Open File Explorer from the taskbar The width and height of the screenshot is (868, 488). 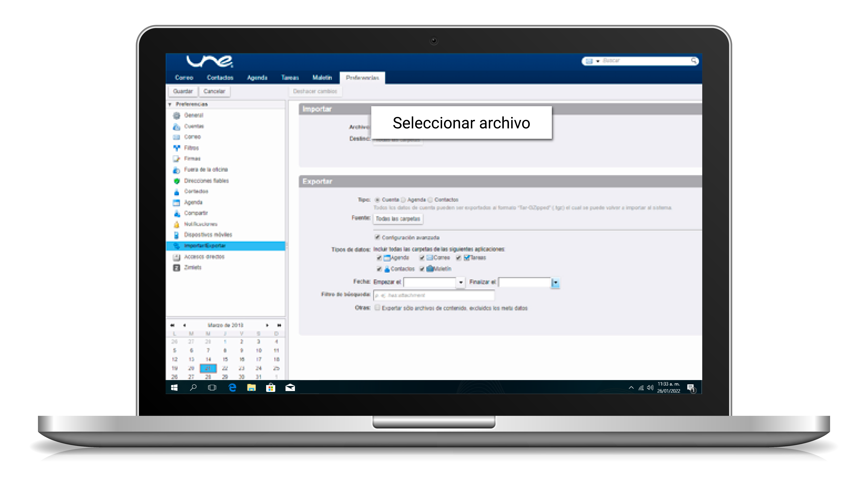tap(251, 388)
